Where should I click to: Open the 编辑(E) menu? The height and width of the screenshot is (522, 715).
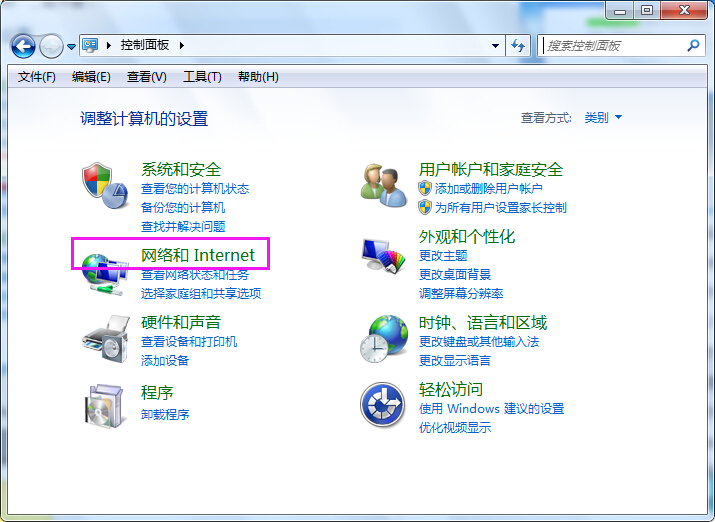click(x=91, y=77)
